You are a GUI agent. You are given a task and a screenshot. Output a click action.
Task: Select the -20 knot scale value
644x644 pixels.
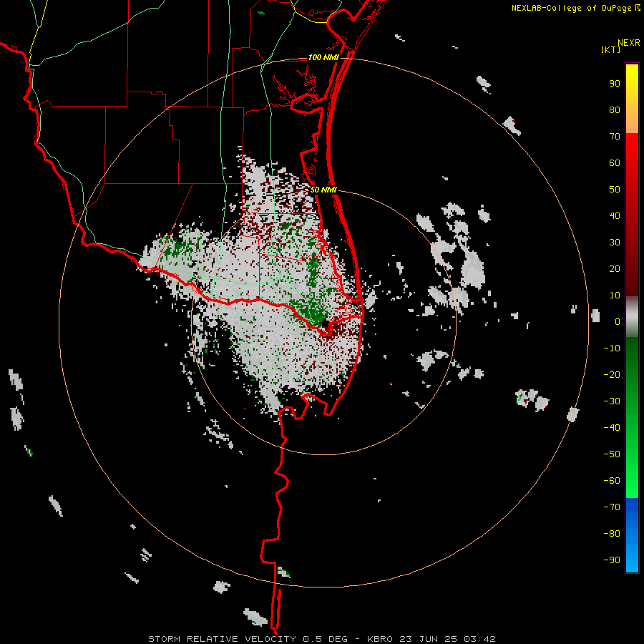point(612,374)
